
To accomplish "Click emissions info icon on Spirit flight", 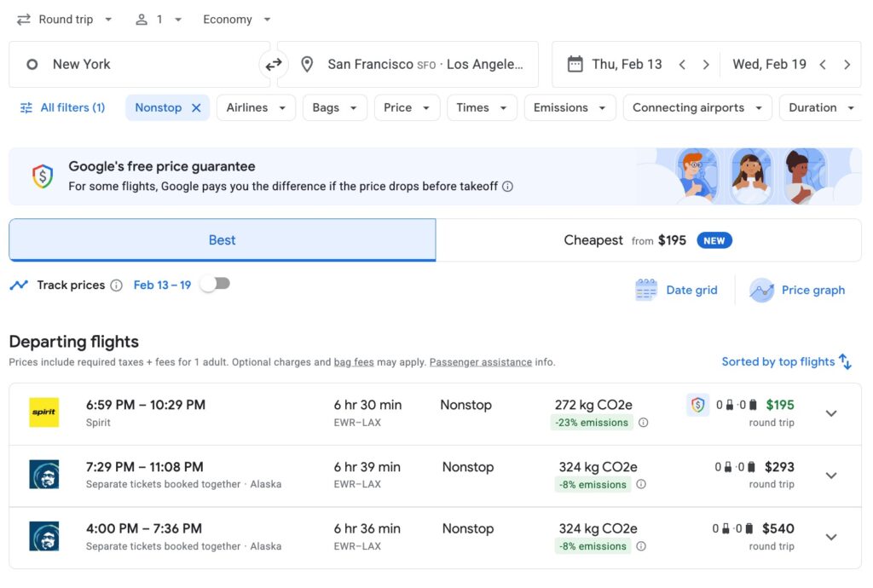I will pyautogui.click(x=643, y=423).
